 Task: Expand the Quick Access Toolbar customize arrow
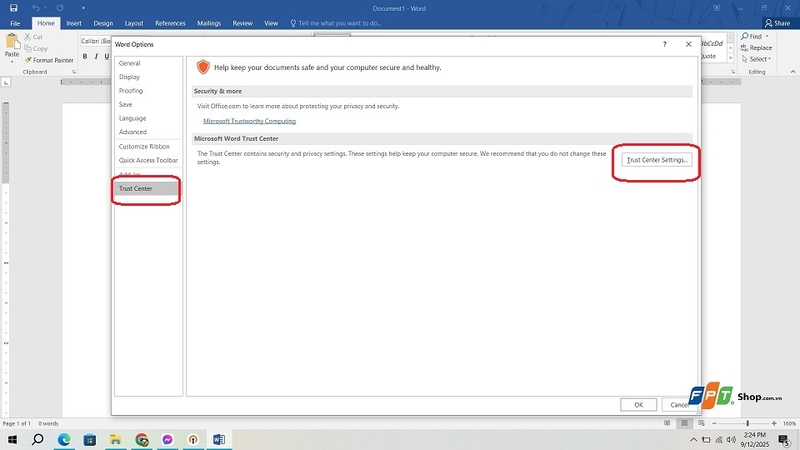click(83, 8)
